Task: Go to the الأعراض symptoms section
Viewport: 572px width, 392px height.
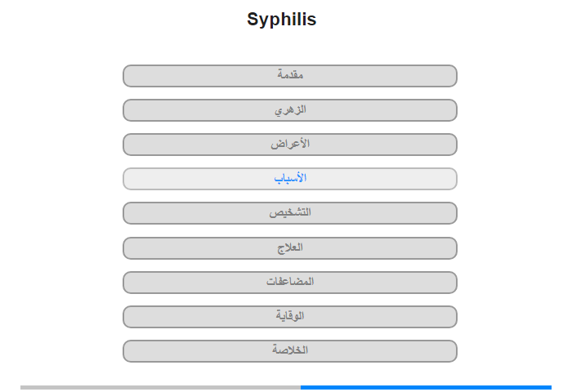Action: [290, 145]
